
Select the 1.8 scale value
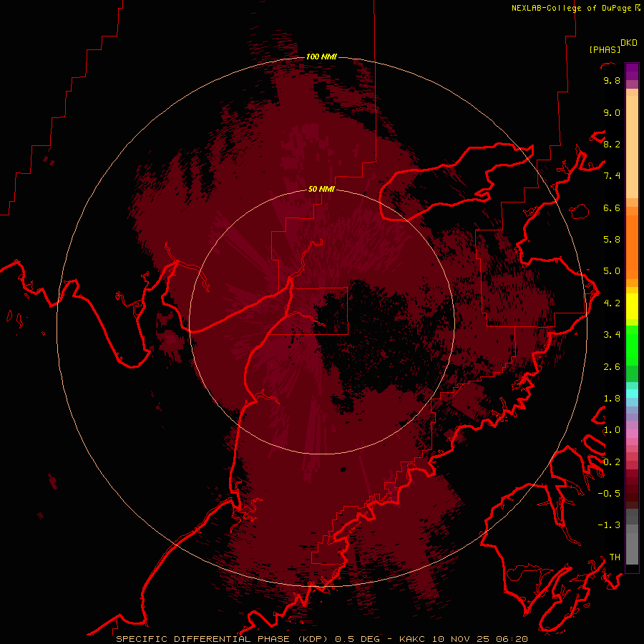point(612,399)
